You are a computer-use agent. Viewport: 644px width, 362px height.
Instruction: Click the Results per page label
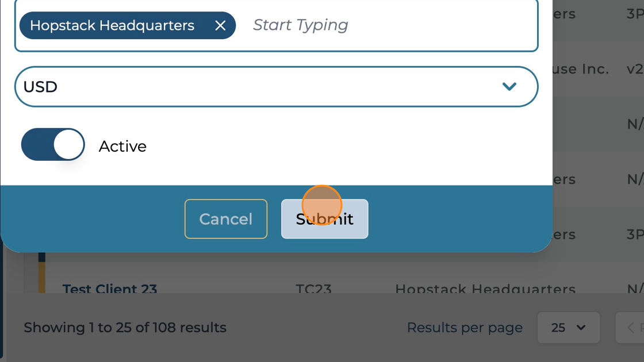coord(465,328)
